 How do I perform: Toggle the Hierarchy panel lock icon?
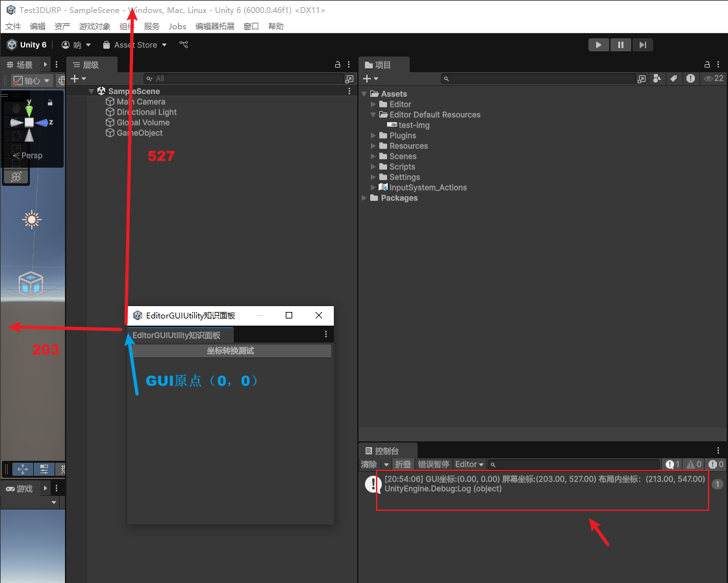click(338, 64)
